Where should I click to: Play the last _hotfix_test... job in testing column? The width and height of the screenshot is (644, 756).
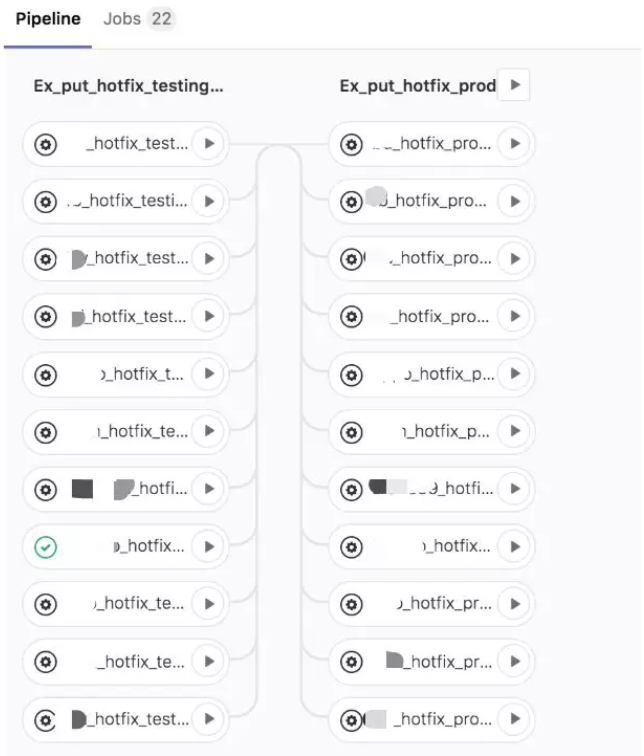tap(209, 719)
